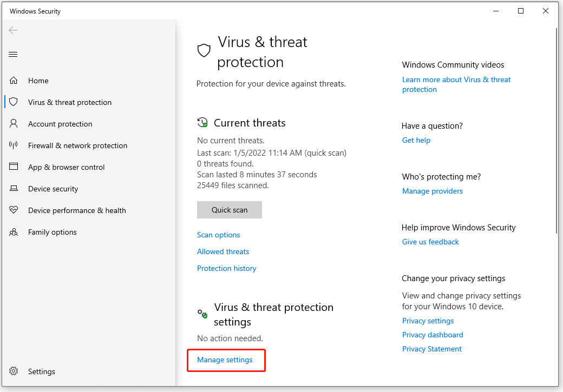
Task: Check Device performance & health
Action: point(77,210)
